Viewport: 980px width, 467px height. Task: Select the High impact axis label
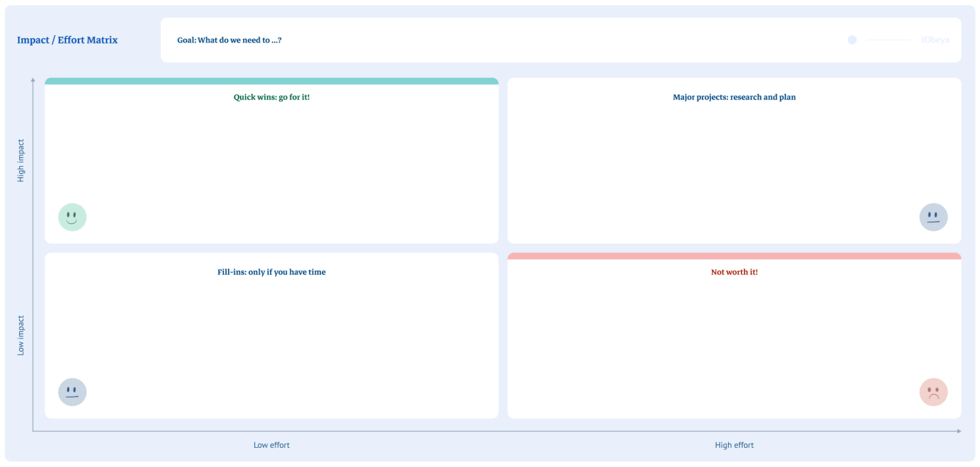(x=21, y=159)
